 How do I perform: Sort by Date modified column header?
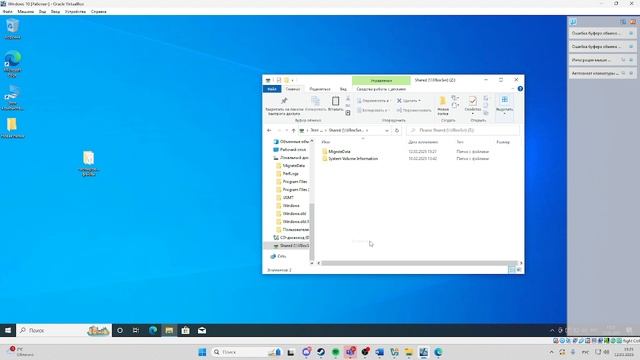(423, 142)
